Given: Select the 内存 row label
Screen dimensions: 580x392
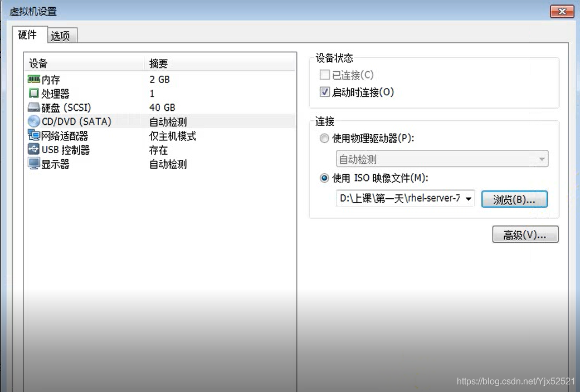Looking at the screenshot, I should click(x=51, y=80).
